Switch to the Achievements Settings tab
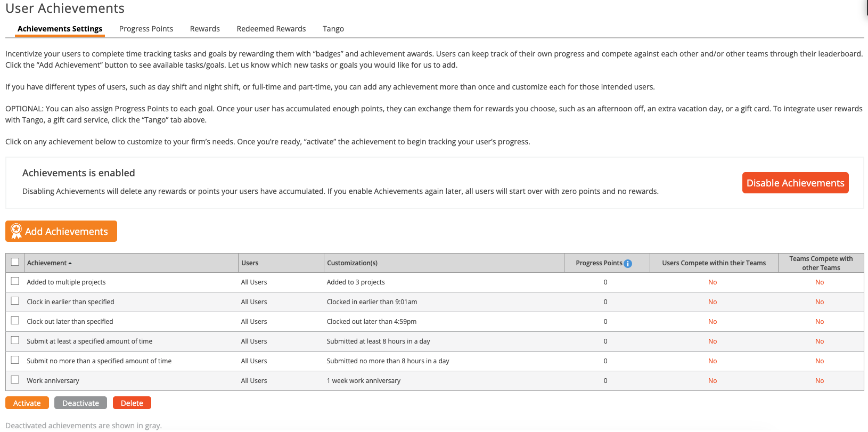The height and width of the screenshot is (432, 868). pos(60,29)
